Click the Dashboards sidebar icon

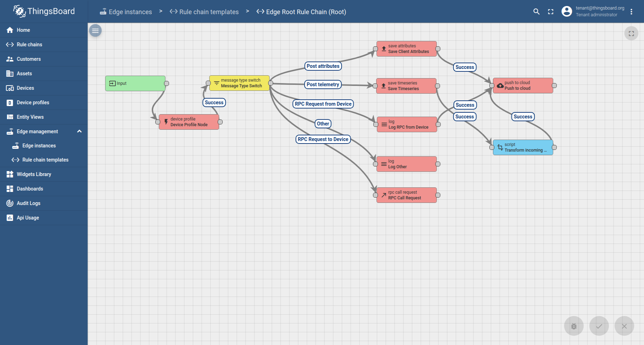click(x=10, y=189)
